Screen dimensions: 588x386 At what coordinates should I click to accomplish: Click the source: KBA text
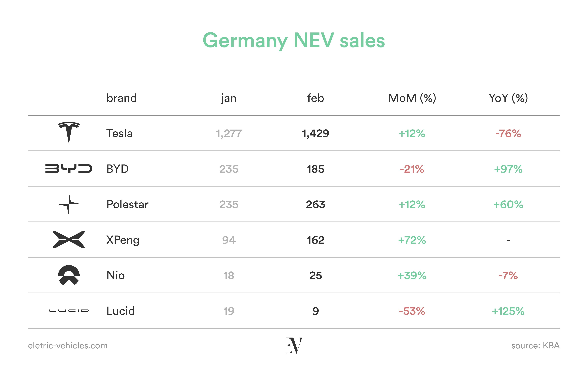tap(535, 345)
